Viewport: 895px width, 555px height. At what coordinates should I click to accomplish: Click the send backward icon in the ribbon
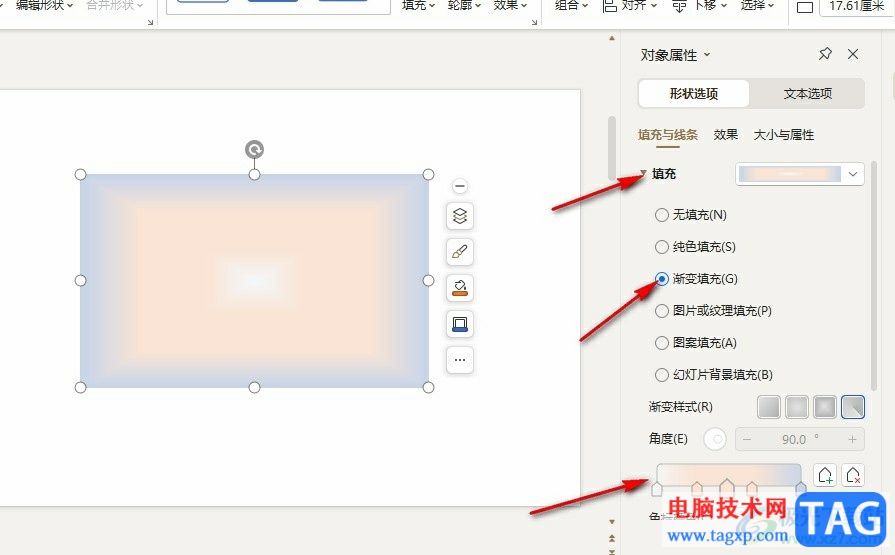coord(679,6)
